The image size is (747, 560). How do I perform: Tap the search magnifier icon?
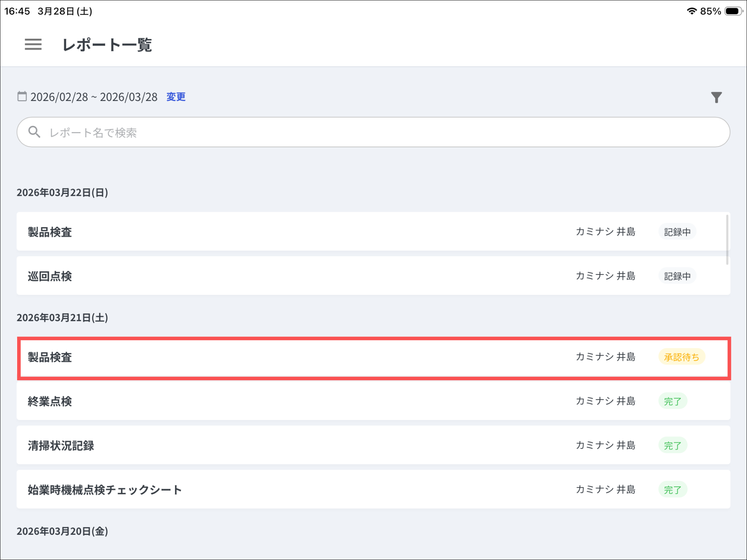coord(34,132)
